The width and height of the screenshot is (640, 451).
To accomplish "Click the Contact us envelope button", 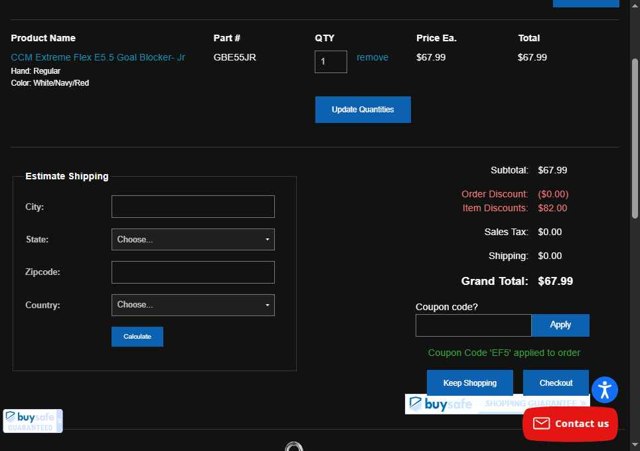I will 570,424.
